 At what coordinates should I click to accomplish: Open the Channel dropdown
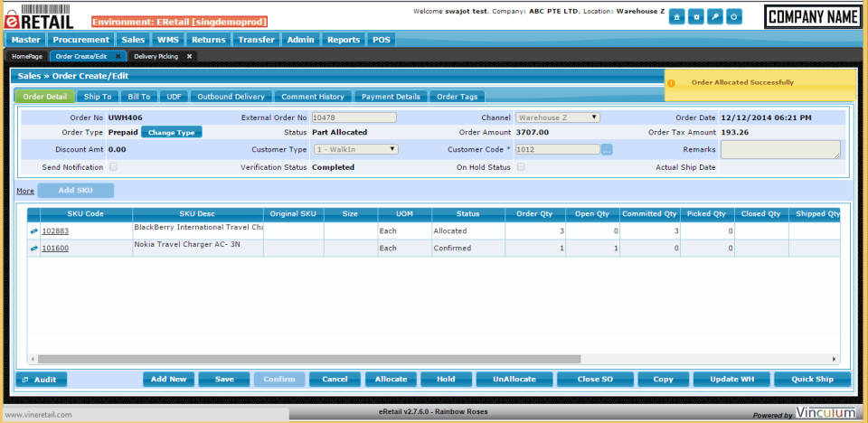[558, 117]
